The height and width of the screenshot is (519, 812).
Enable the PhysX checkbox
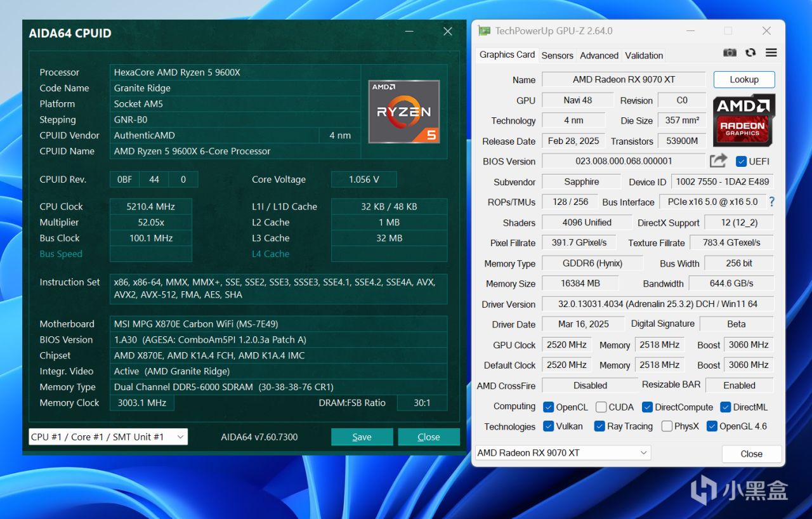tap(667, 426)
